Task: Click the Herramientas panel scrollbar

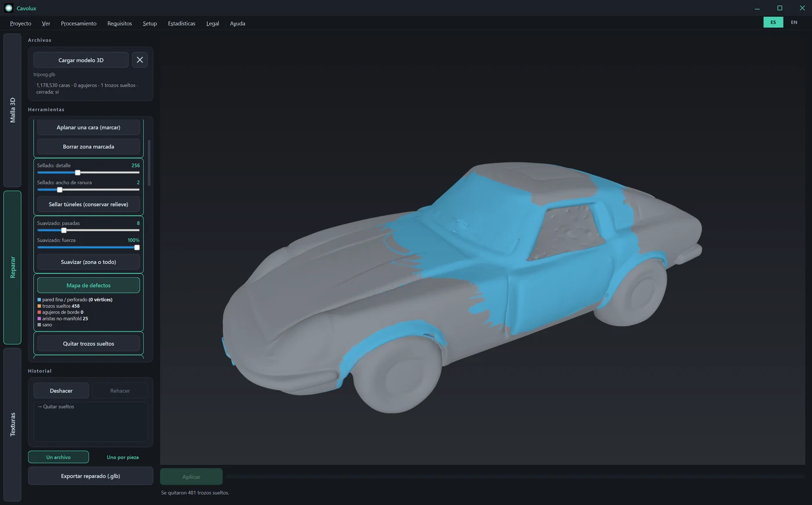Action: [x=149, y=163]
